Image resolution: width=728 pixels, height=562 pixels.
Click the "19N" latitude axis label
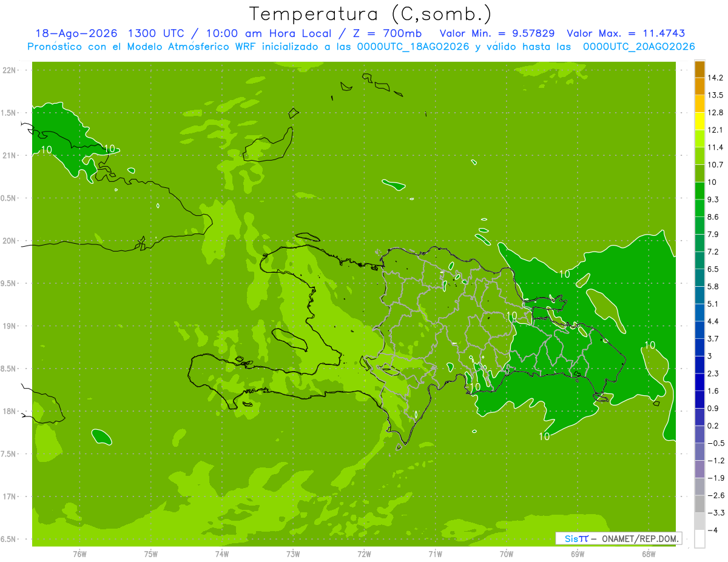(x=10, y=326)
